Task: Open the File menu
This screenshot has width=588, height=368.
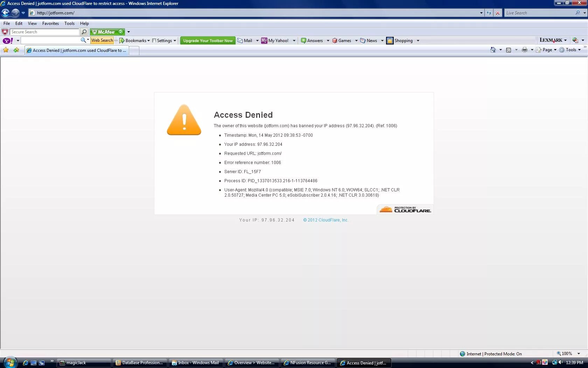Action: (7, 23)
